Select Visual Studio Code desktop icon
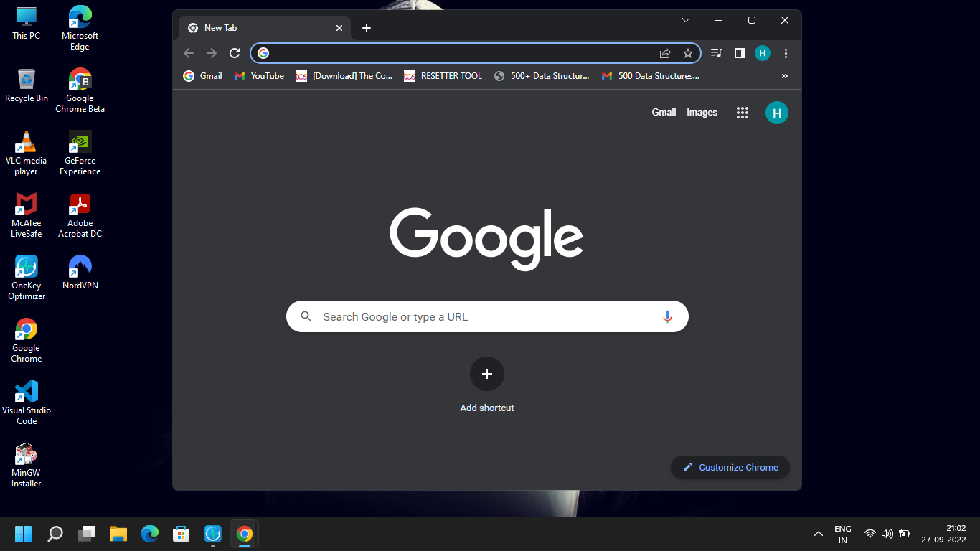 (x=27, y=402)
